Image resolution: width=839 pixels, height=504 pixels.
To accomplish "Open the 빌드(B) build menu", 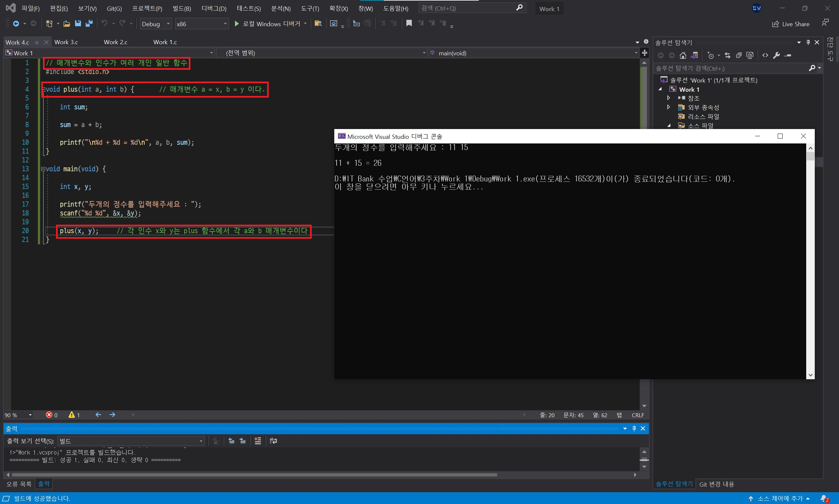I will coord(182,9).
